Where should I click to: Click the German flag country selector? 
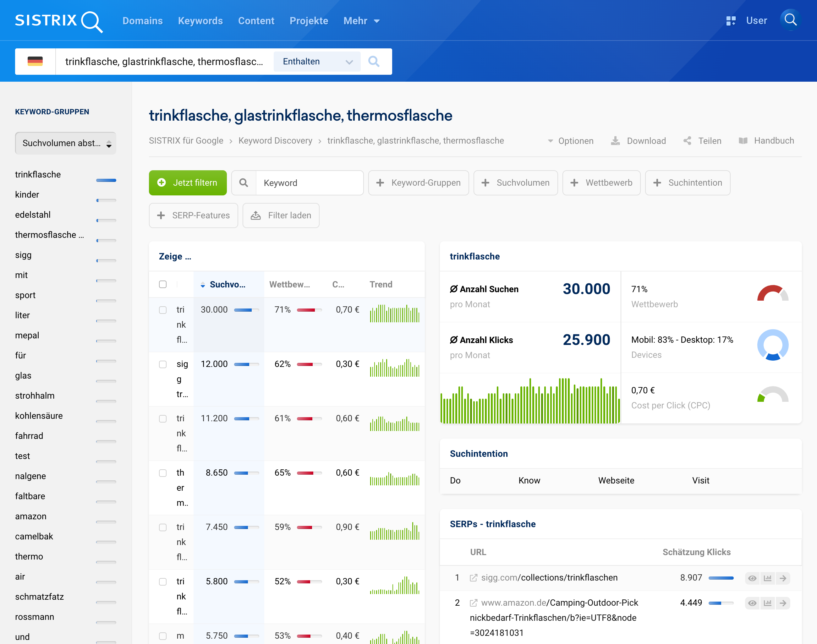click(35, 62)
